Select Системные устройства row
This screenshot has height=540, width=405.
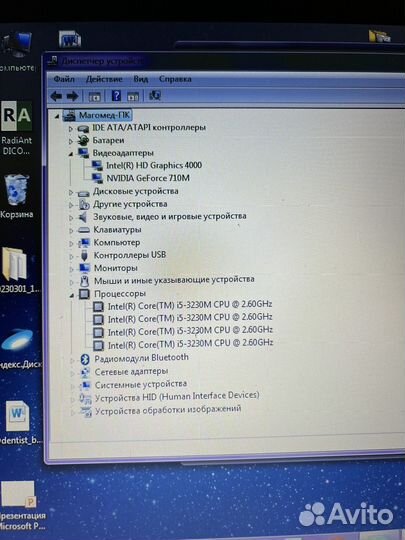coord(141,384)
